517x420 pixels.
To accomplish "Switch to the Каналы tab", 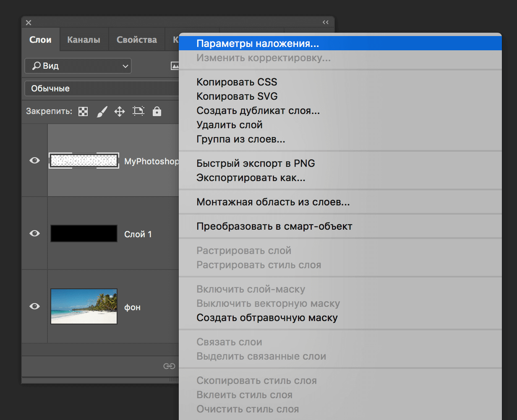I will [84, 40].
